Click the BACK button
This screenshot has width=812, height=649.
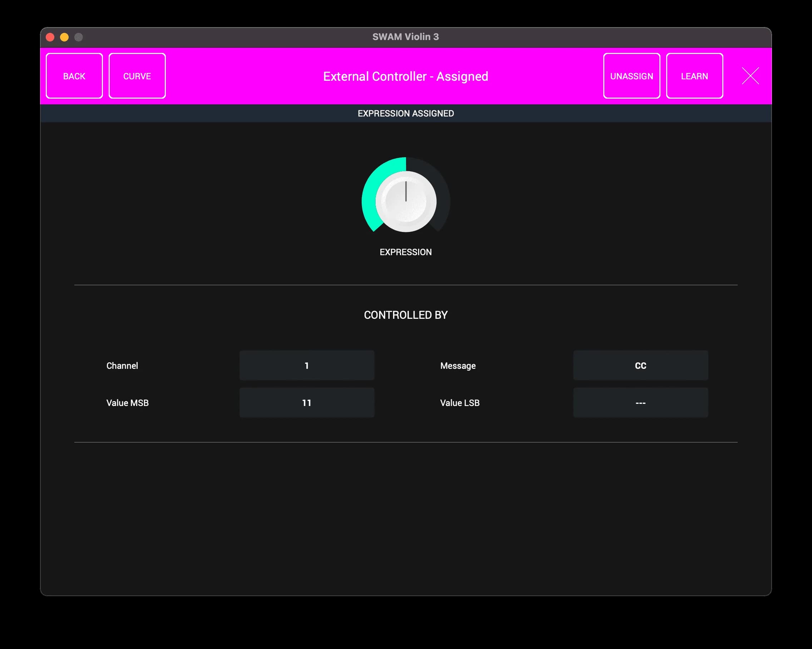[x=74, y=76]
